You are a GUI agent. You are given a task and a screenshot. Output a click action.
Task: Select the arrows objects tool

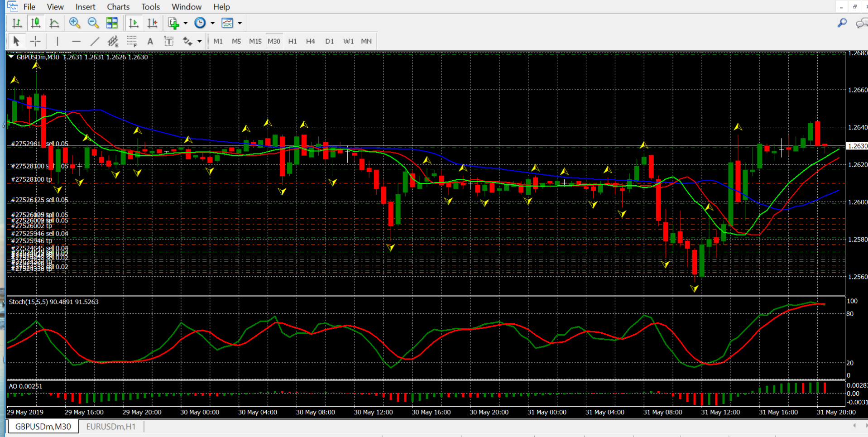(x=187, y=41)
